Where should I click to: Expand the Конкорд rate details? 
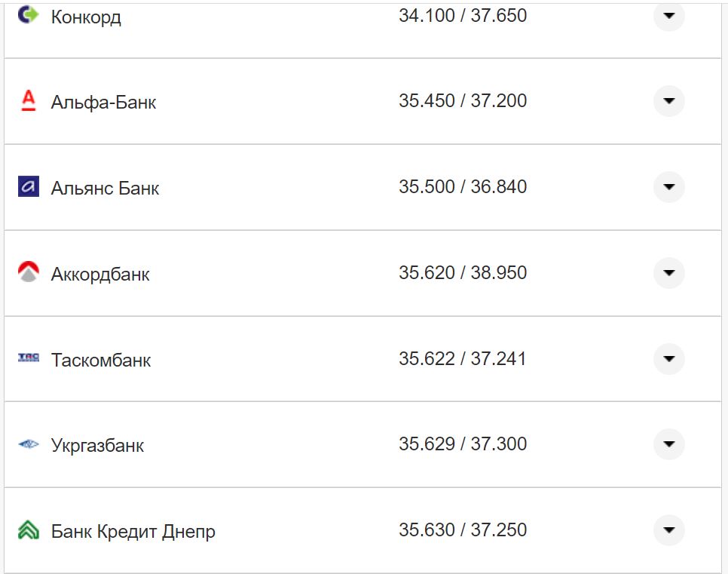click(x=668, y=15)
